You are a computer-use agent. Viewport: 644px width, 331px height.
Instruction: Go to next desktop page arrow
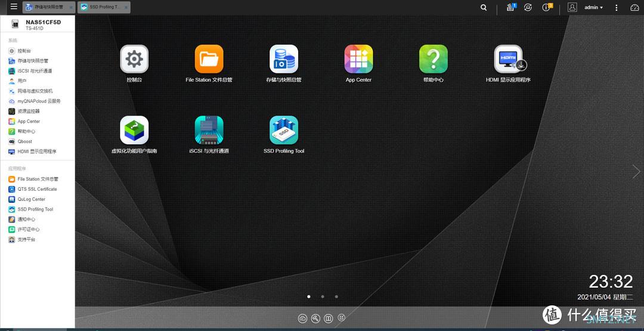[x=636, y=171]
